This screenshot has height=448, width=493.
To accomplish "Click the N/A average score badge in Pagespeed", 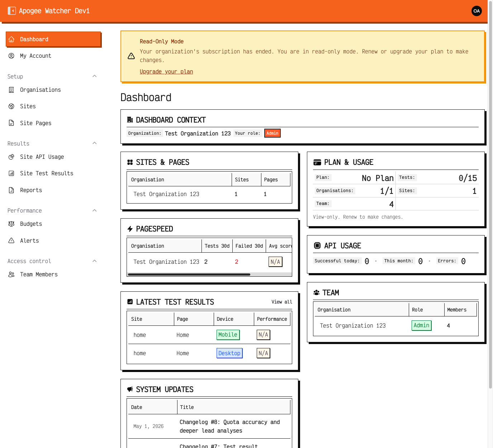I will point(275,262).
